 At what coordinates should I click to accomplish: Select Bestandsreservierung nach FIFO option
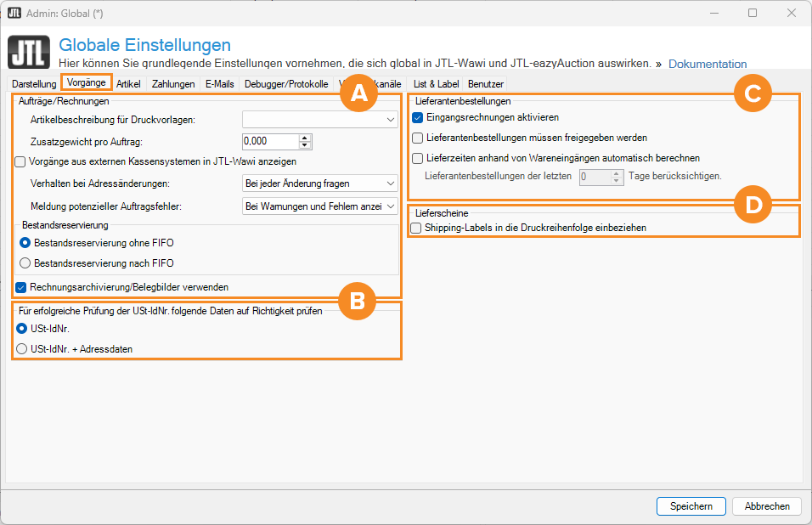click(x=25, y=263)
